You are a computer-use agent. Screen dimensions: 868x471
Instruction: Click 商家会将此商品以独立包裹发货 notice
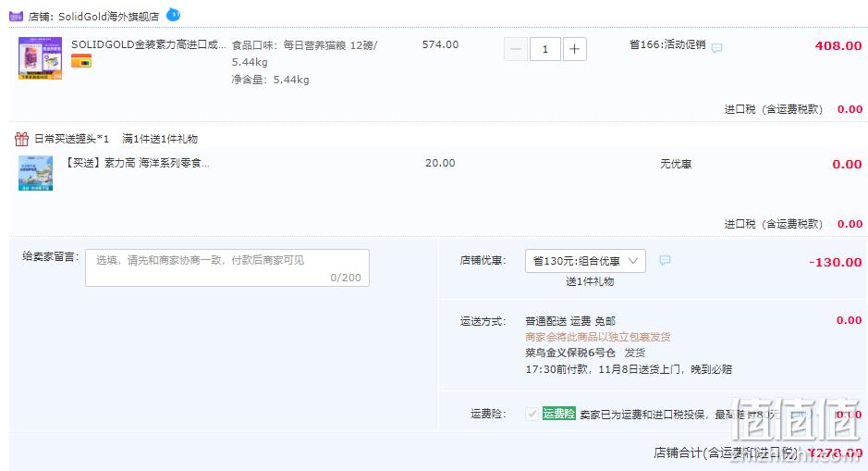point(598,337)
